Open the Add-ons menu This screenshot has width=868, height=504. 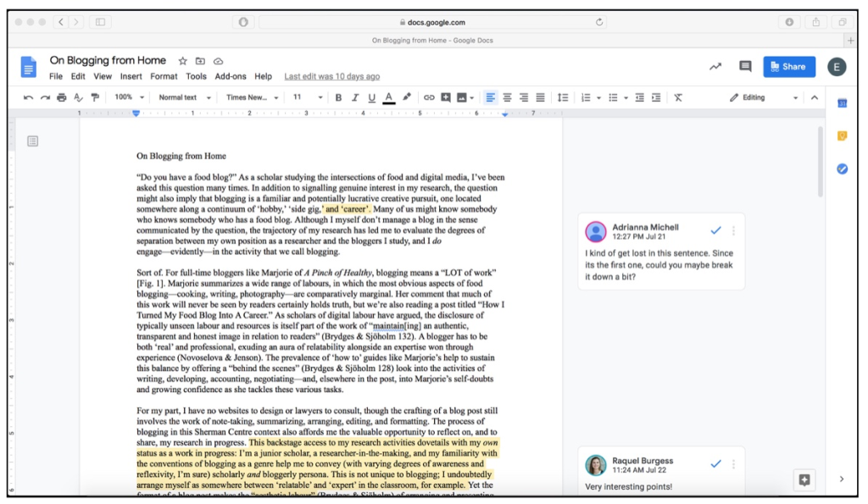pos(231,76)
